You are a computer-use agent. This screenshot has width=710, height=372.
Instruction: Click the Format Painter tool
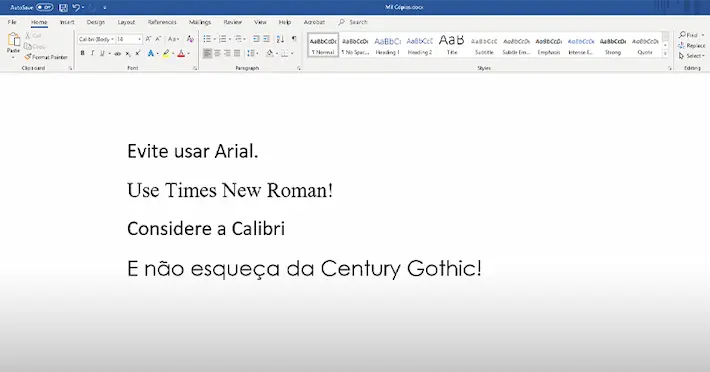pos(46,57)
